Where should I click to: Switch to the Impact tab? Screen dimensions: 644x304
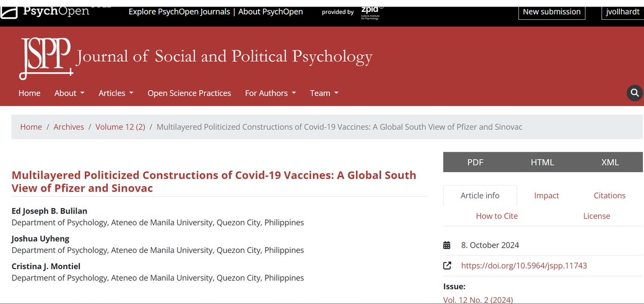click(546, 196)
